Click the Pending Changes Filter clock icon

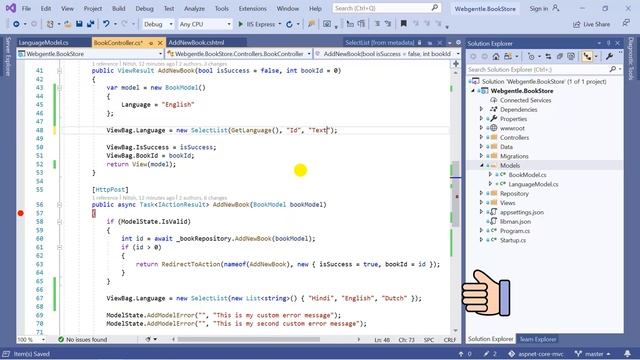pyautogui.click(x=531, y=56)
